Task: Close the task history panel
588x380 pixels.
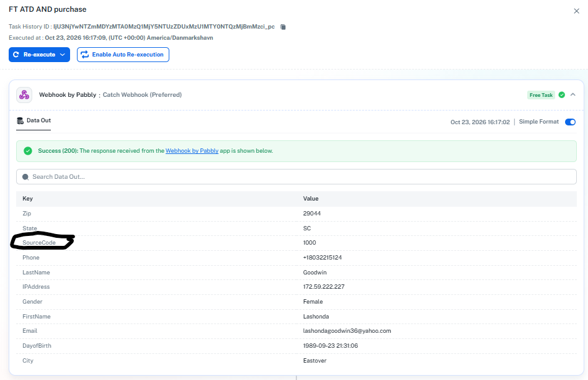Action: (x=576, y=11)
